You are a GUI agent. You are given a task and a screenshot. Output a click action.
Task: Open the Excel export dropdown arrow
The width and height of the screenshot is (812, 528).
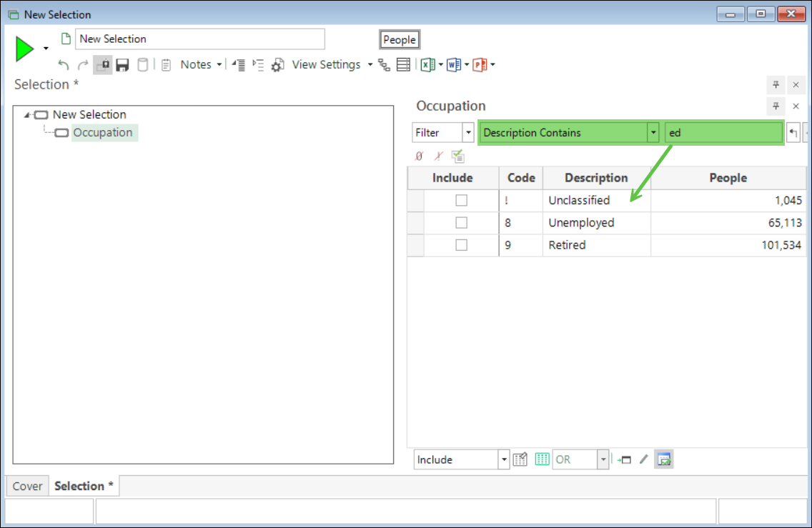[x=441, y=65]
